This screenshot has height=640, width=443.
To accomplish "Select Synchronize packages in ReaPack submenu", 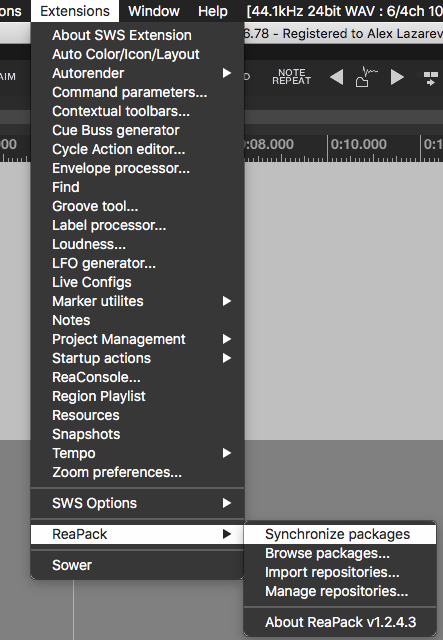I will (340, 534).
